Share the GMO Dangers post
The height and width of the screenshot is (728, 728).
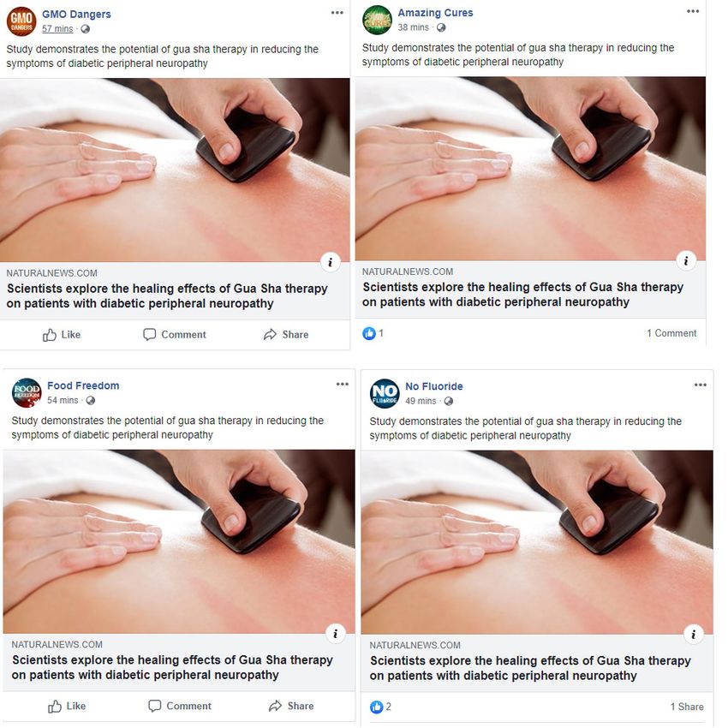[x=286, y=335]
